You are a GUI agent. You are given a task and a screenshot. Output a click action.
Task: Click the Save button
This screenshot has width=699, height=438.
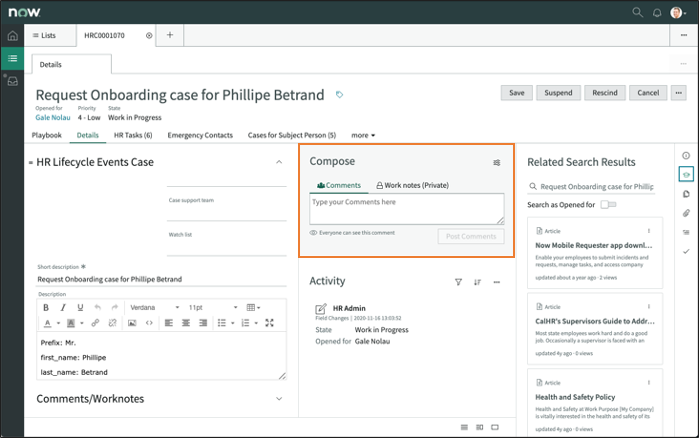click(517, 93)
